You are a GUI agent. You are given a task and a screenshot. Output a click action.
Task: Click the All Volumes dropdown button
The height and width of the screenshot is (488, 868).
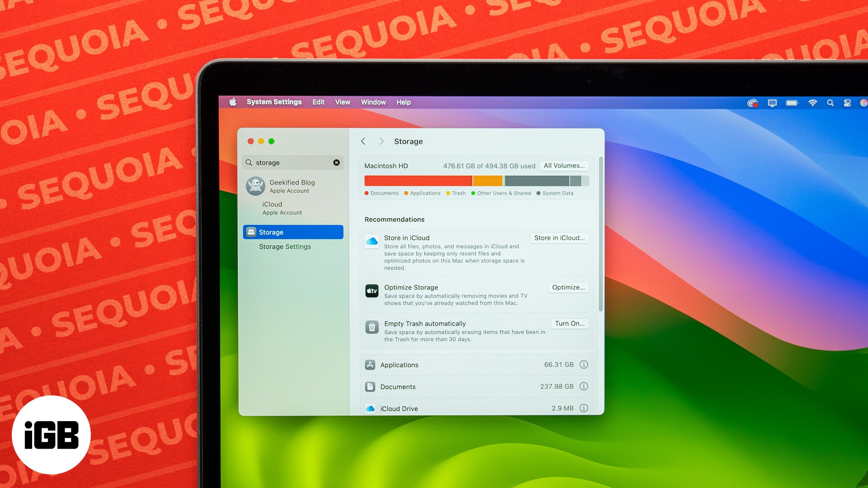pos(564,165)
